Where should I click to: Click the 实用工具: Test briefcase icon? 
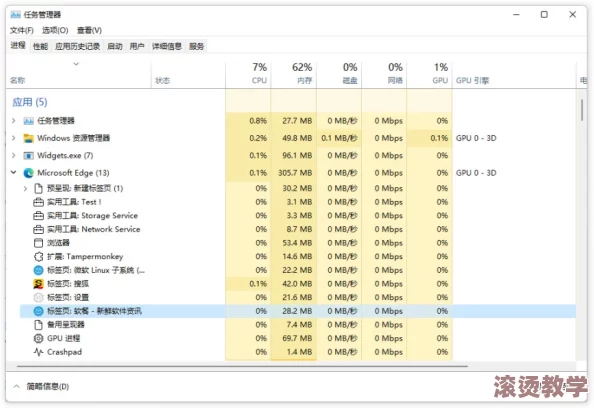[x=38, y=202]
